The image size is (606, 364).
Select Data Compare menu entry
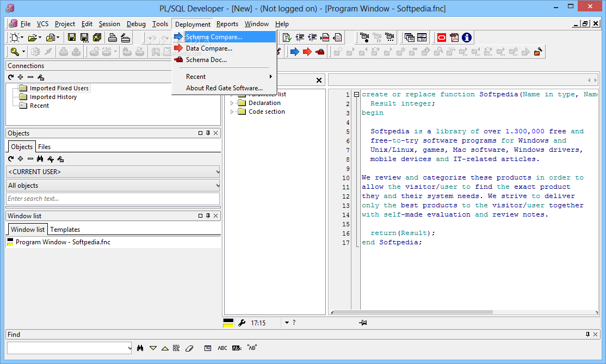coord(224,48)
